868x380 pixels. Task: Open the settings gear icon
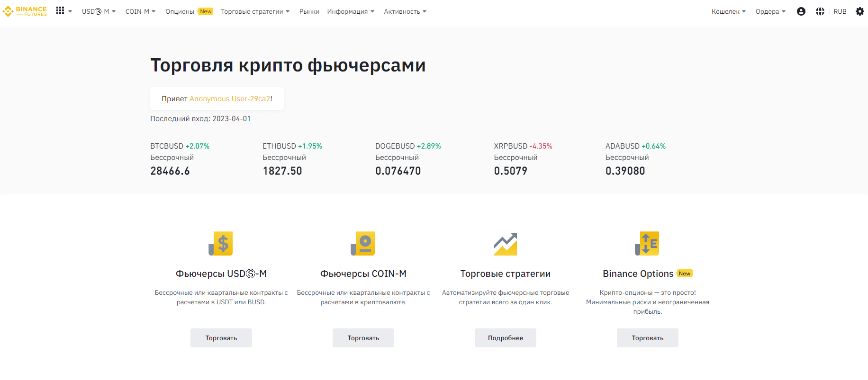click(859, 11)
